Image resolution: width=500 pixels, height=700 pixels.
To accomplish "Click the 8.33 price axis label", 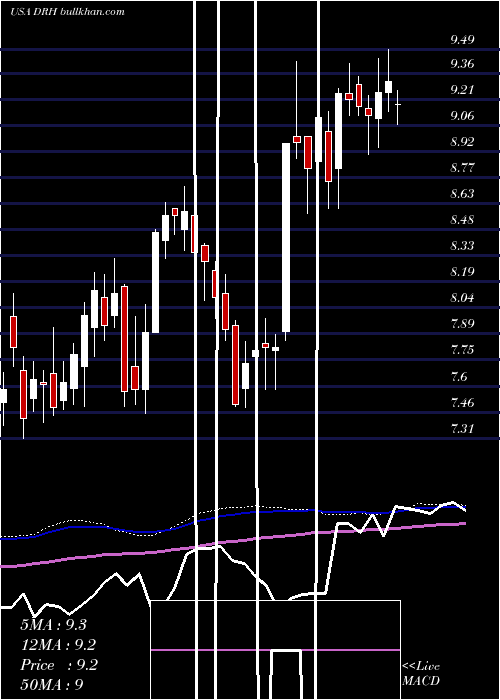I will tap(462, 246).
